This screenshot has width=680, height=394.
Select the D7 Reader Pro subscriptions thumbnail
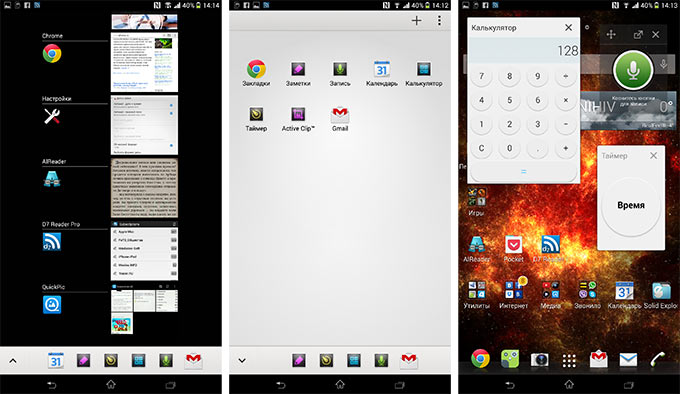(144, 251)
